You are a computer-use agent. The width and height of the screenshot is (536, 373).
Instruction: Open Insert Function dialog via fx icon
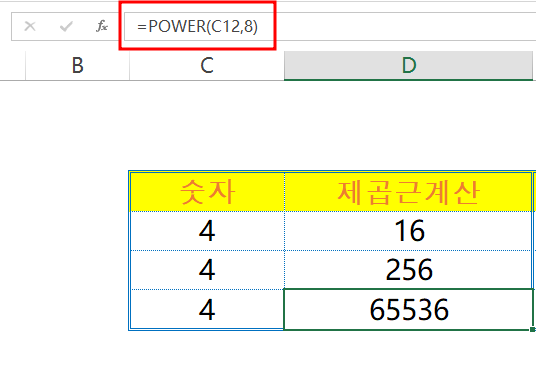(102, 26)
